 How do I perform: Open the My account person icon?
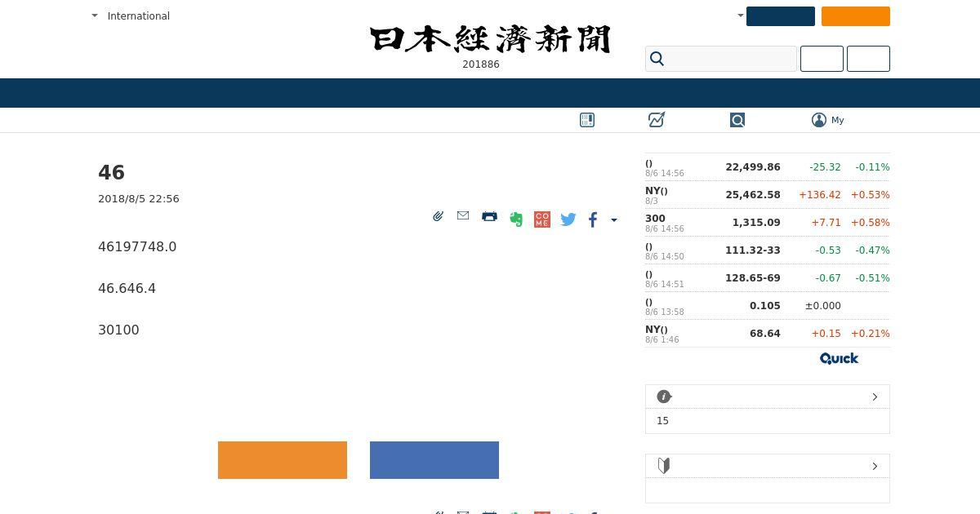tap(819, 120)
